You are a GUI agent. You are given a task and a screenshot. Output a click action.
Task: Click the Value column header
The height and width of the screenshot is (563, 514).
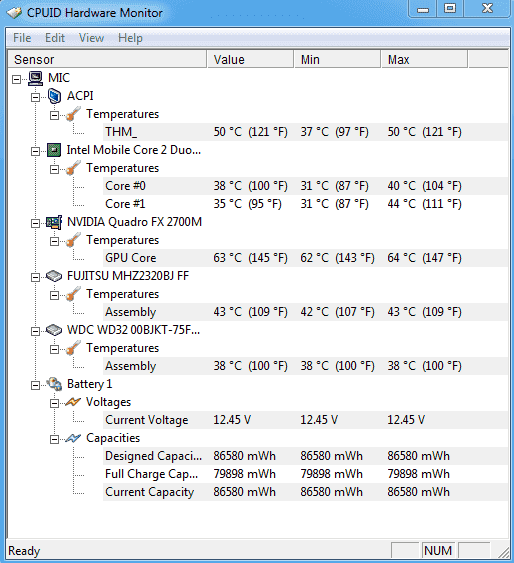click(250, 59)
